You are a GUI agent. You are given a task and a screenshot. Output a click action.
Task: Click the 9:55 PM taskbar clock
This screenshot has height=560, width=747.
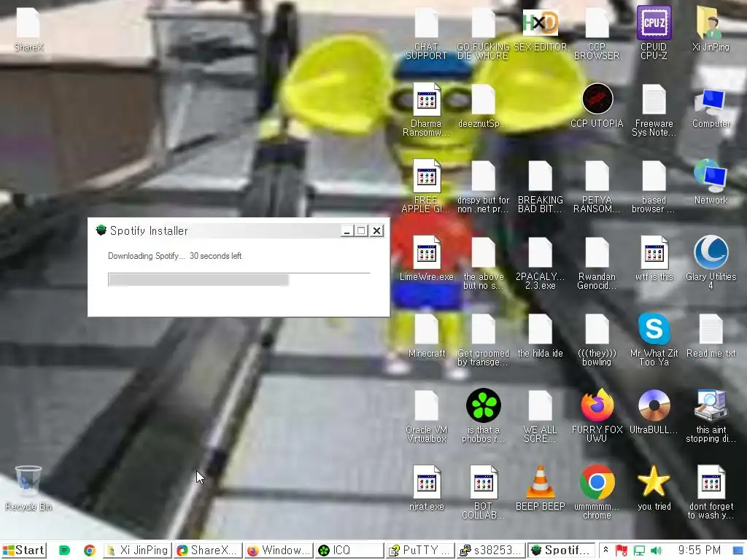click(699, 551)
